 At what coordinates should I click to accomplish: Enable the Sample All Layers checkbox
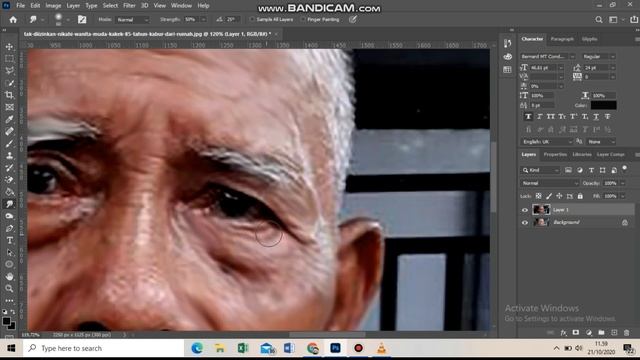pos(252,19)
